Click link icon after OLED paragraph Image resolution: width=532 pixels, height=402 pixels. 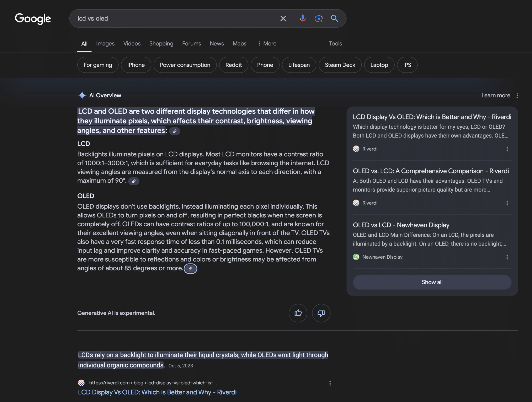[x=191, y=269]
